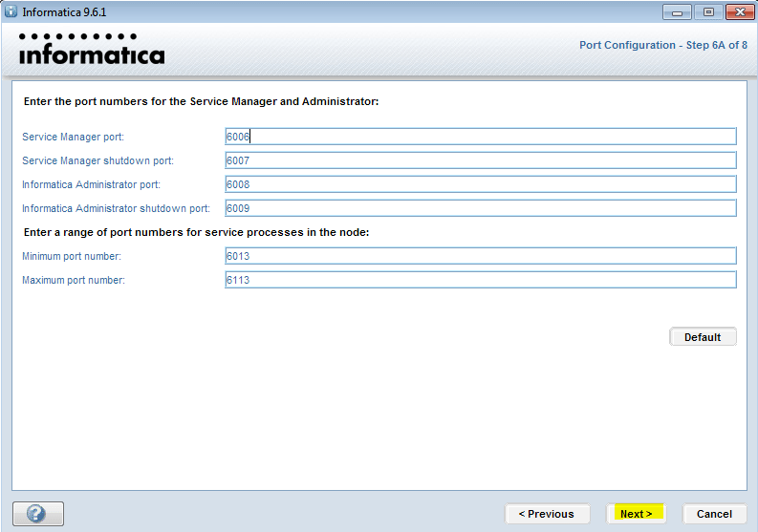This screenshot has height=532, width=758.
Task: Click the 'Informatica 9.6.1' window title text
Action: (x=64, y=12)
